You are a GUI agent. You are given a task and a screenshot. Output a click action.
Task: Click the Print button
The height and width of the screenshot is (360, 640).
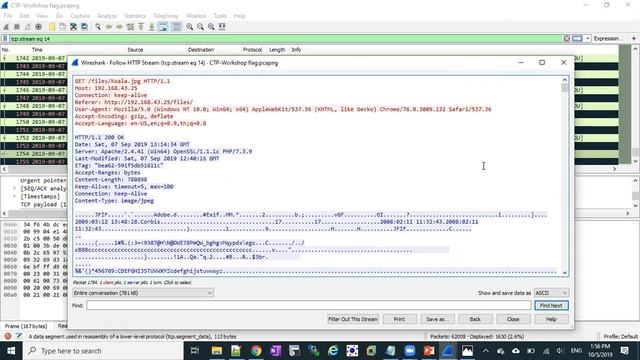point(399,319)
